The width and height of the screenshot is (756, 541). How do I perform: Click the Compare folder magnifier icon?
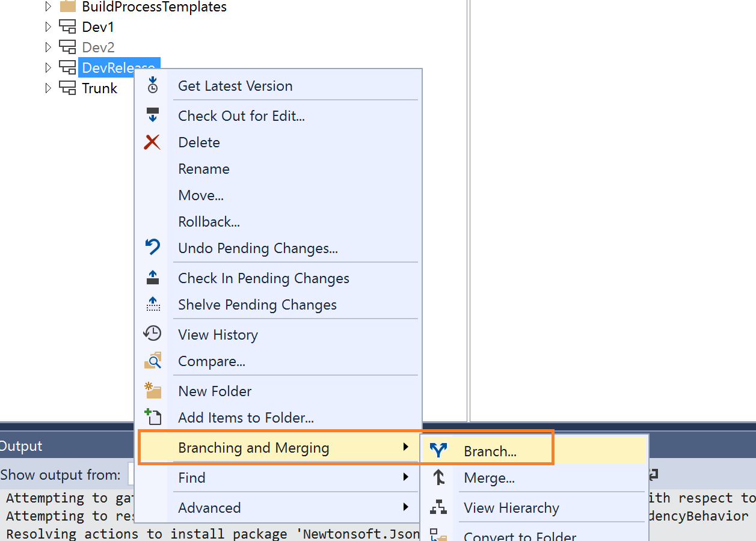153,361
